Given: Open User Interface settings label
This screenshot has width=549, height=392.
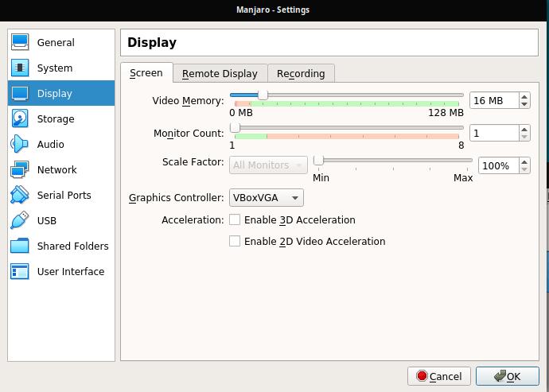Looking at the screenshot, I should (x=71, y=272).
